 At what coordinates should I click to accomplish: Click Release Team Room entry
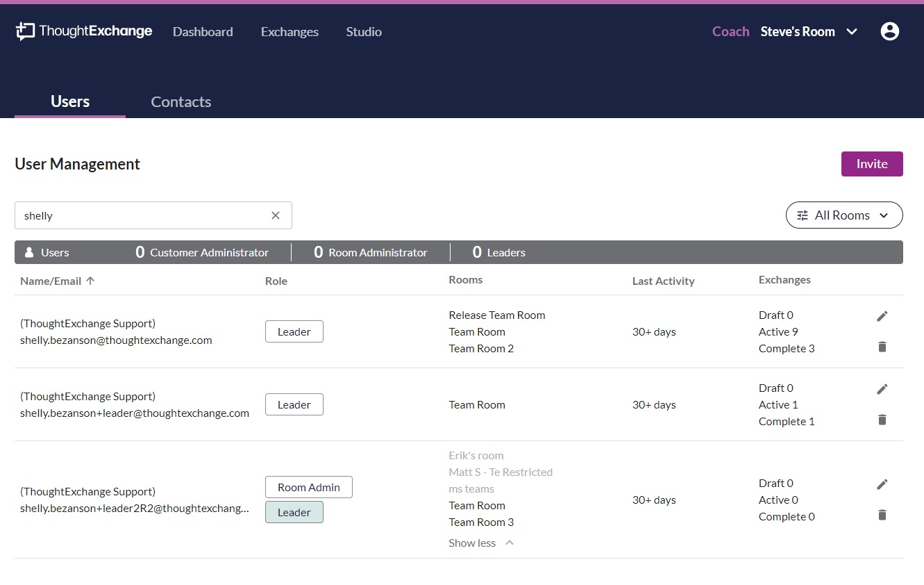[x=497, y=315]
